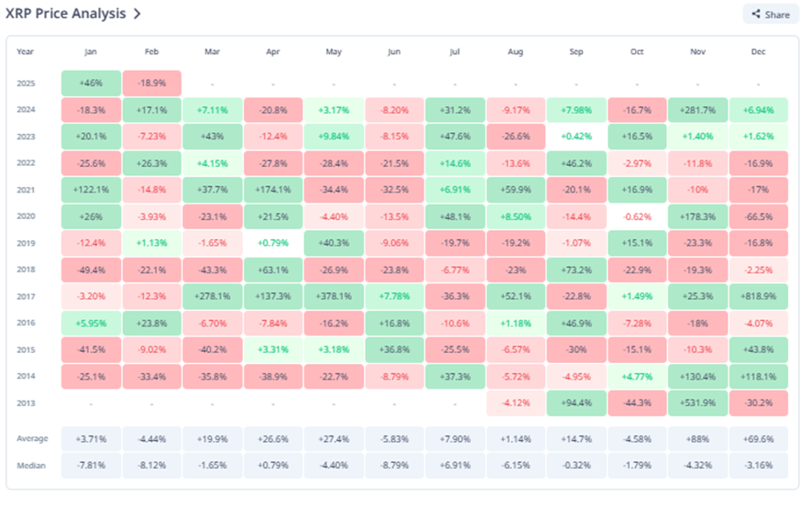The height and width of the screenshot is (507, 812).
Task: Select the +818.9% cell for December 2017
Action: pos(758,296)
